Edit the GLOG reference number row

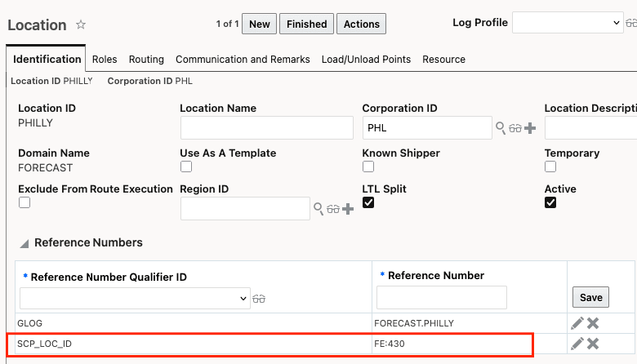pyautogui.click(x=577, y=323)
